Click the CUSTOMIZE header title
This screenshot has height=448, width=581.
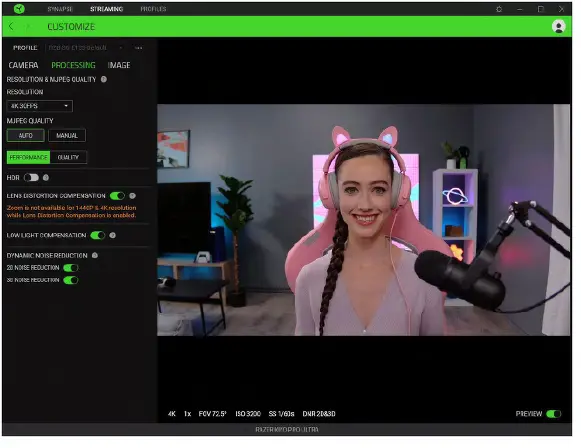71,27
